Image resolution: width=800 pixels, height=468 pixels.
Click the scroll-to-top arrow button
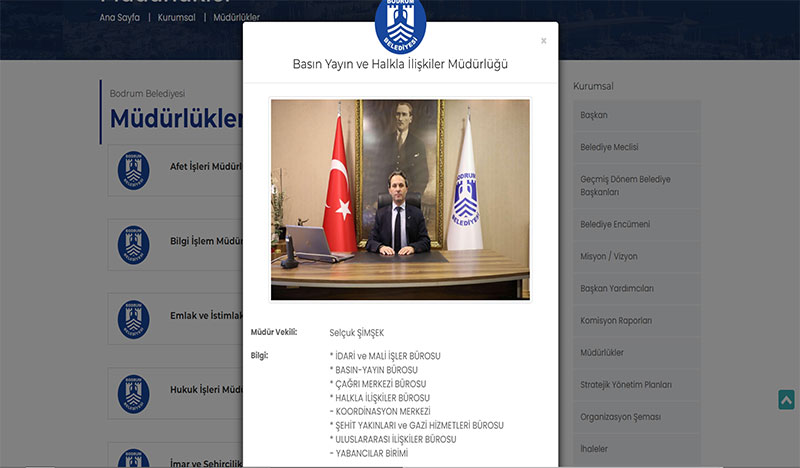pyautogui.click(x=786, y=400)
